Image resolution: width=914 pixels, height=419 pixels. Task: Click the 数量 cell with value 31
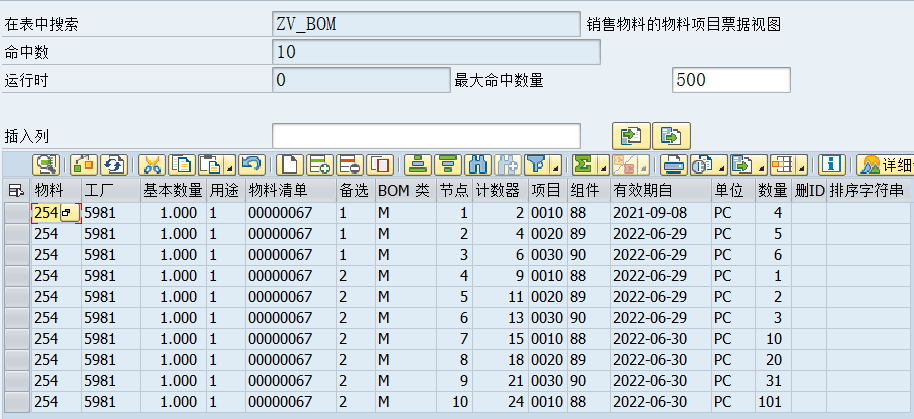[773, 381]
